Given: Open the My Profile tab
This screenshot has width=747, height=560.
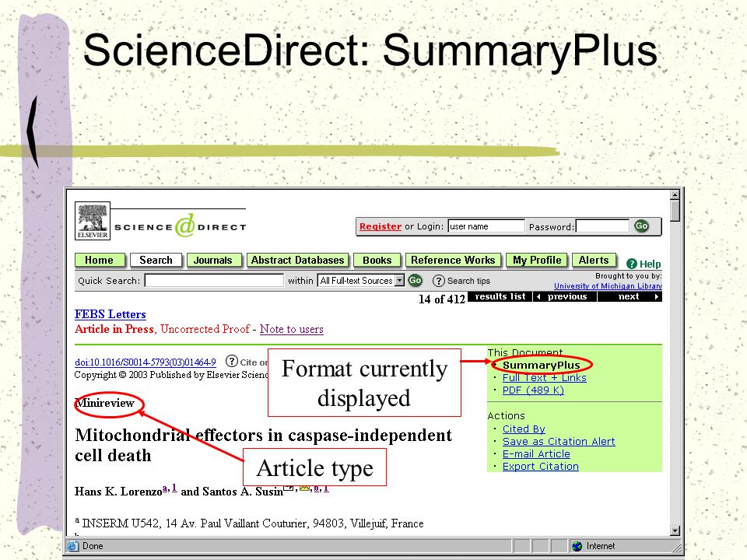Looking at the screenshot, I should (537, 260).
